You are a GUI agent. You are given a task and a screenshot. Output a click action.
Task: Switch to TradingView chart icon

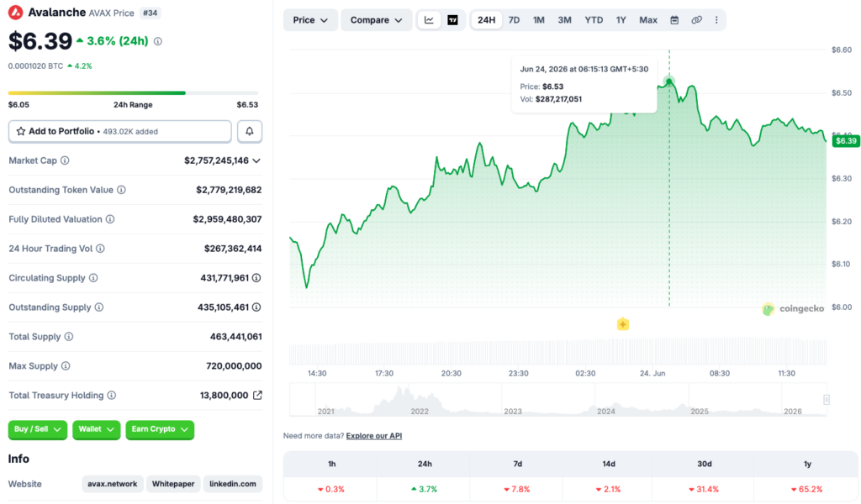click(x=452, y=20)
